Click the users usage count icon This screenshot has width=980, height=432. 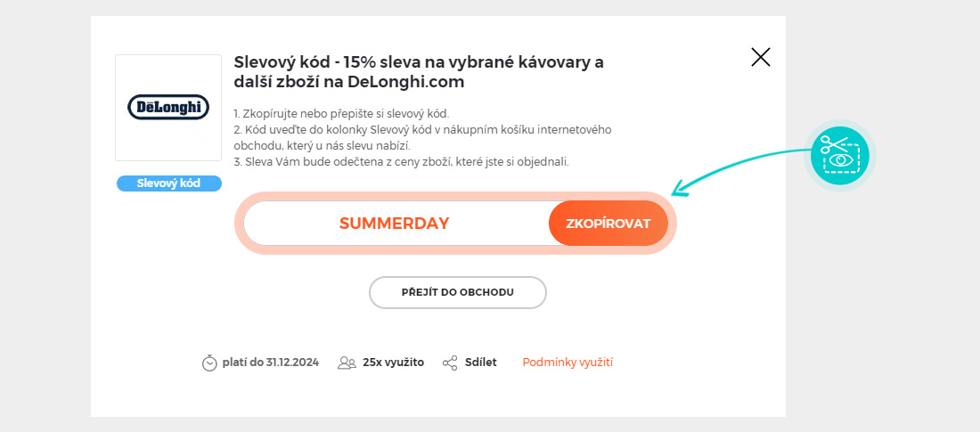pos(347,363)
